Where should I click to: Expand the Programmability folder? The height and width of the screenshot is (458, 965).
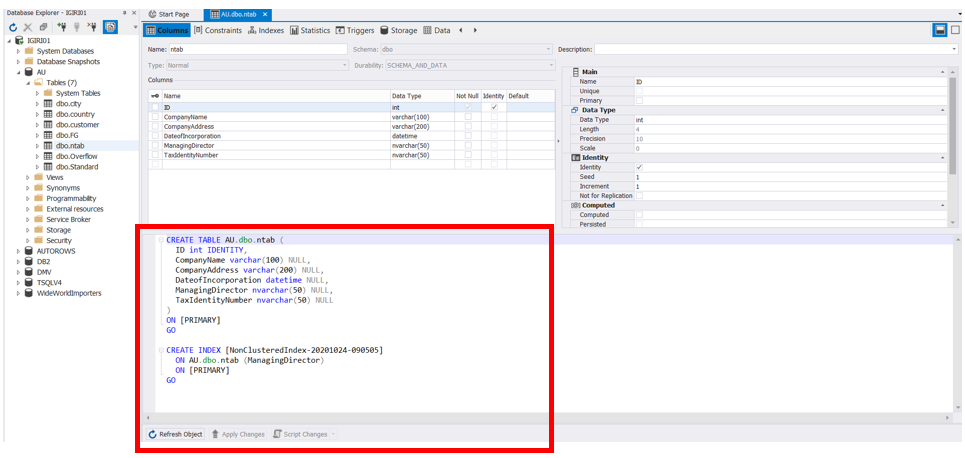(x=28, y=198)
